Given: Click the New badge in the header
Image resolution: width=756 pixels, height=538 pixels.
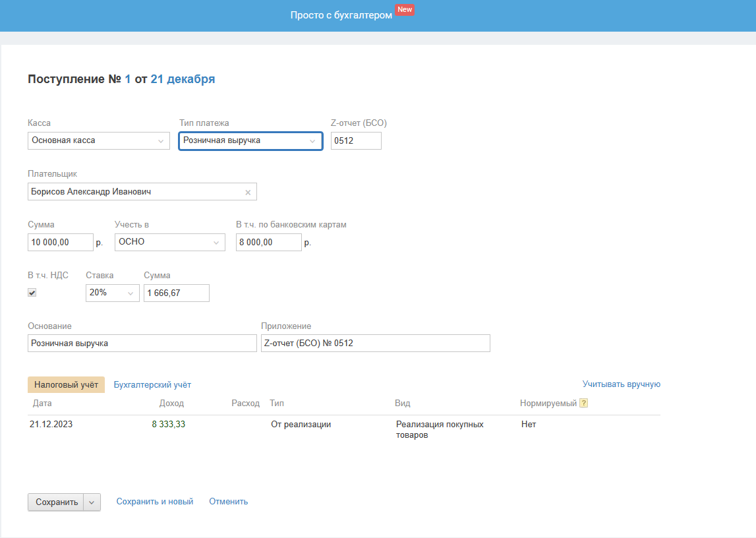Looking at the screenshot, I should [405, 10].
